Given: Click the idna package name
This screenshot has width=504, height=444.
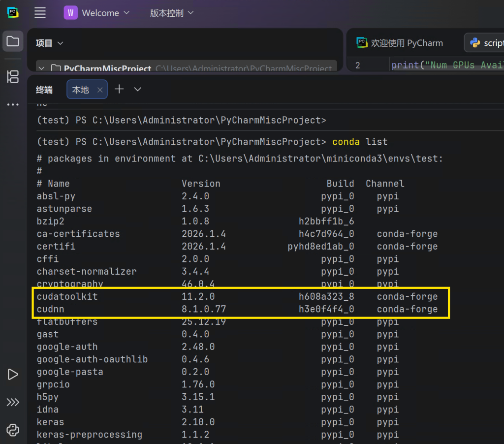Looking at the screenshot, I should click(48, 409).
